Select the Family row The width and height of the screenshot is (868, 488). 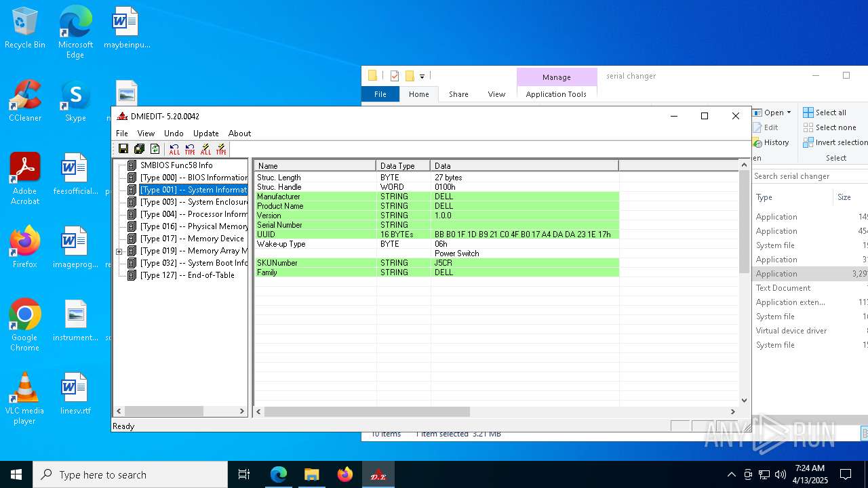click(437, 272)
